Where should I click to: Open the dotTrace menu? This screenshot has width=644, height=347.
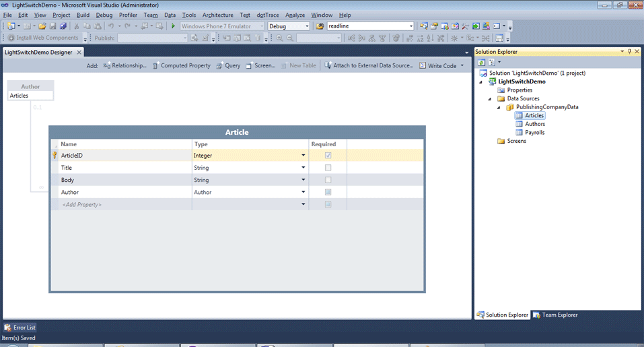[268, 15]
